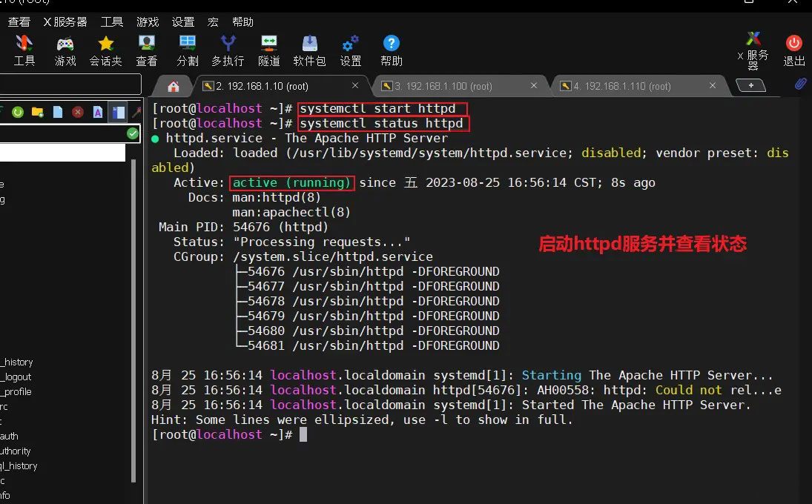812x504 pixels.
Task: Click the green checkmark beside the path field
Action: pyautogui.click(x=133, y=133)
